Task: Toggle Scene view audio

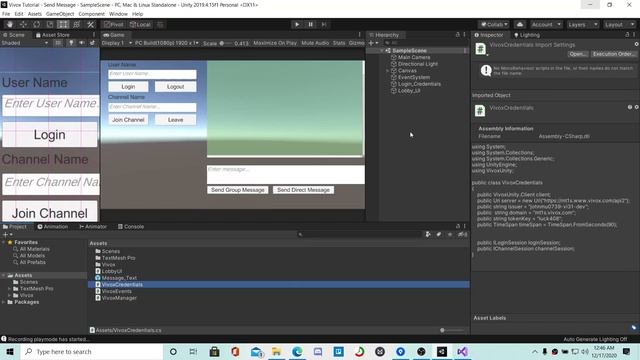Action: (x=82, y=43)
